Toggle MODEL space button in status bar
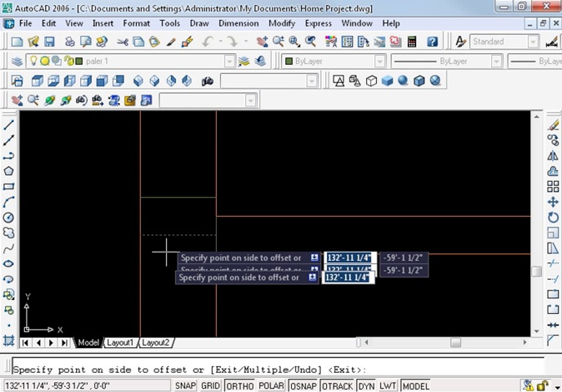This screenshot has height=392, width=562. click(x=416, y=386)
